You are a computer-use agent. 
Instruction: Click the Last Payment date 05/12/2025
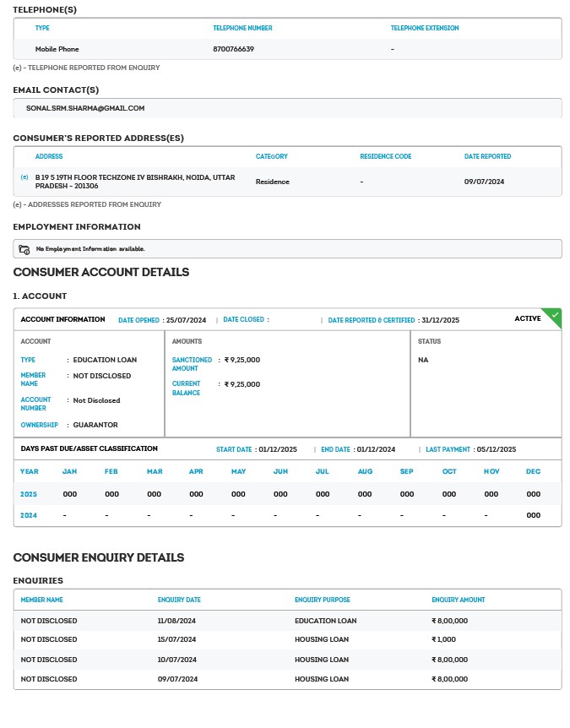(496, 449)
